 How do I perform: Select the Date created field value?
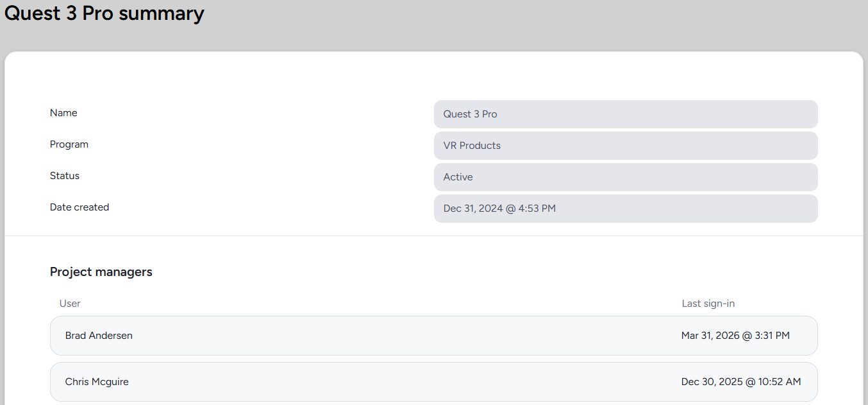coord(625,209)
